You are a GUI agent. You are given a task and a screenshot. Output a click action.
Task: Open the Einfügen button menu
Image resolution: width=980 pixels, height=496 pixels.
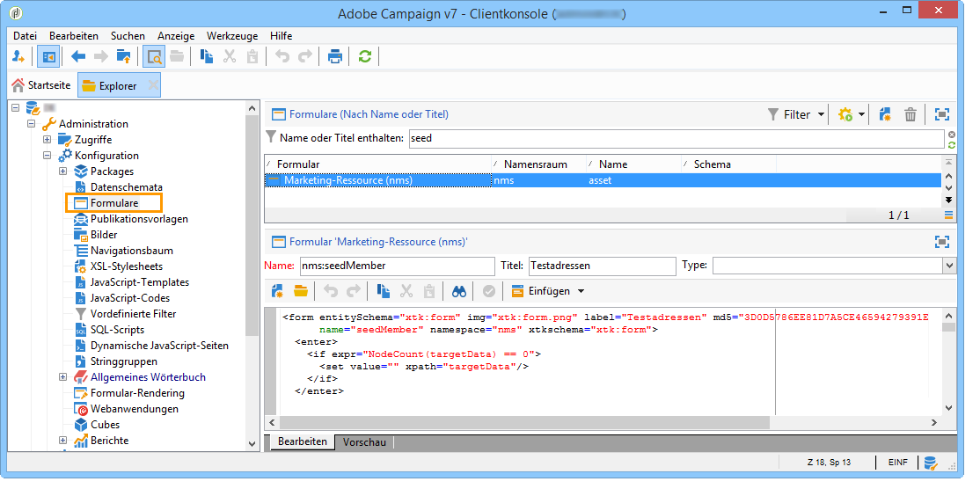tap(548, 291)
